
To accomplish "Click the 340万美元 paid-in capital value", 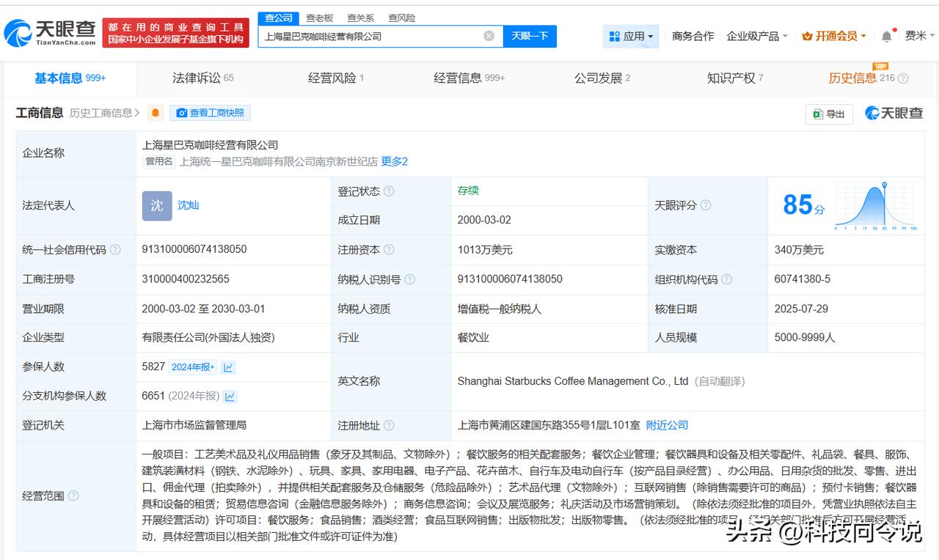I will pos(799,250).
